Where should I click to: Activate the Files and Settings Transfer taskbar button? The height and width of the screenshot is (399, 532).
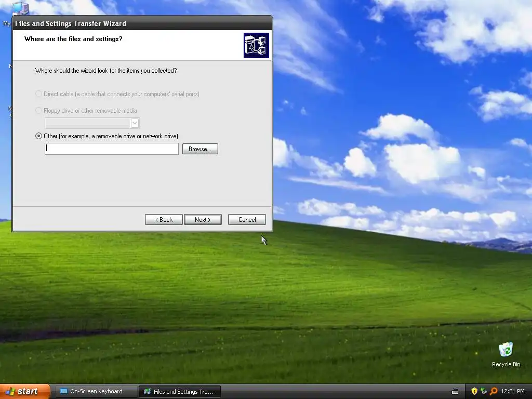coord(180,392)
